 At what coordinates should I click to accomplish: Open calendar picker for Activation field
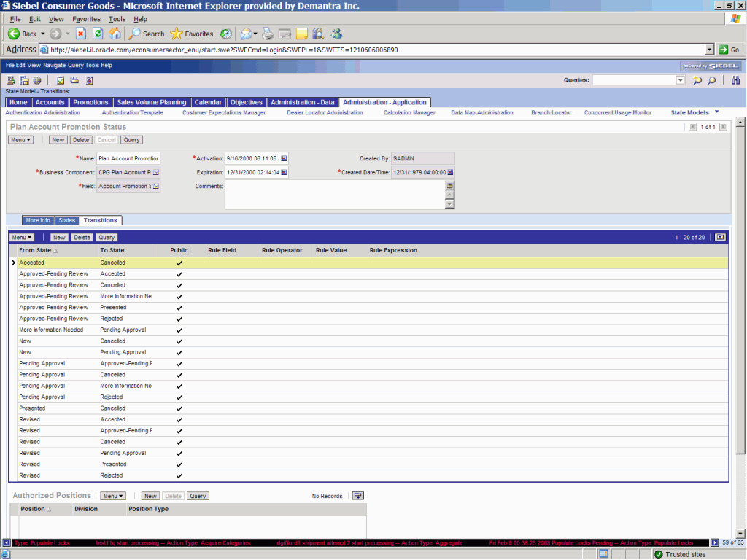pos(284,158)
